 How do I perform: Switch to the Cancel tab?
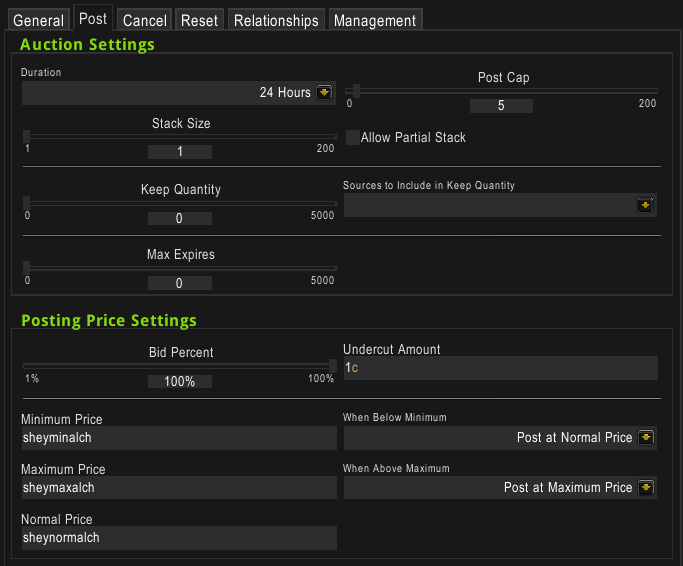click(x=145, y=20)
